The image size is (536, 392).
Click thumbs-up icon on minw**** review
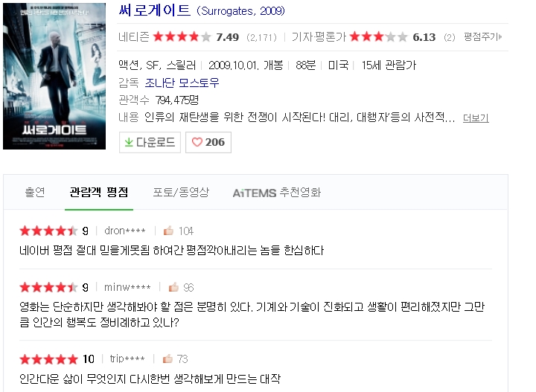[x=173, y=287]
